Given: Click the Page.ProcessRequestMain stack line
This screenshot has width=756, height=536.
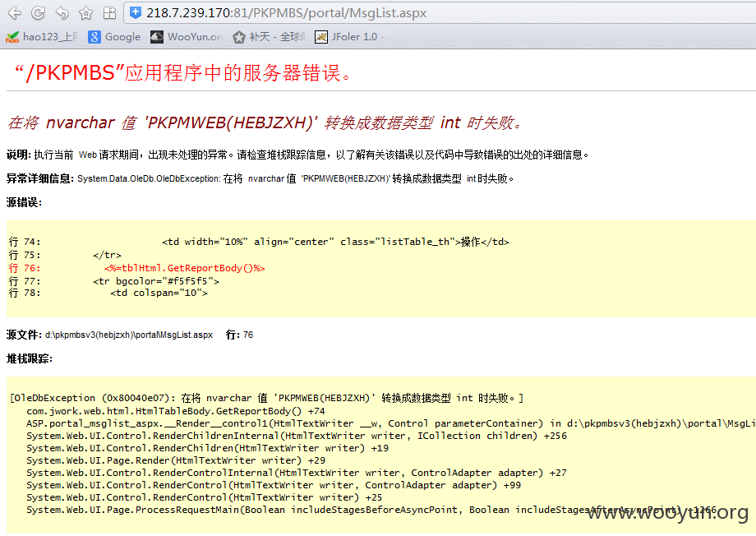Looking at the screenshot, I should pos(371,510).
